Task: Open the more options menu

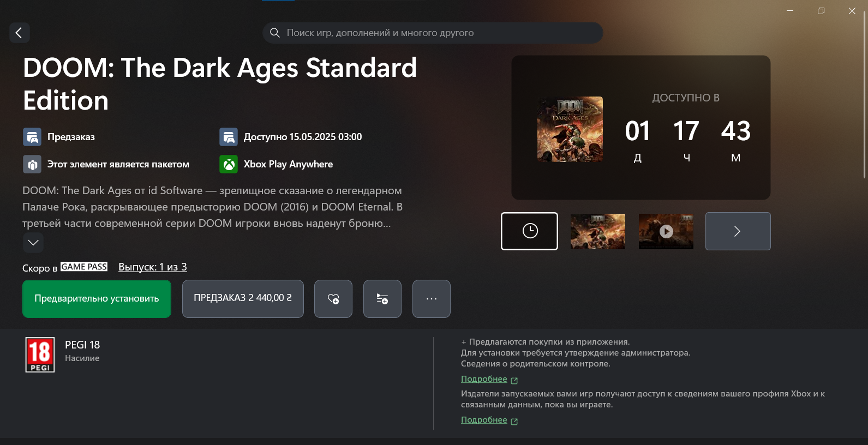Action: (432, 299)
